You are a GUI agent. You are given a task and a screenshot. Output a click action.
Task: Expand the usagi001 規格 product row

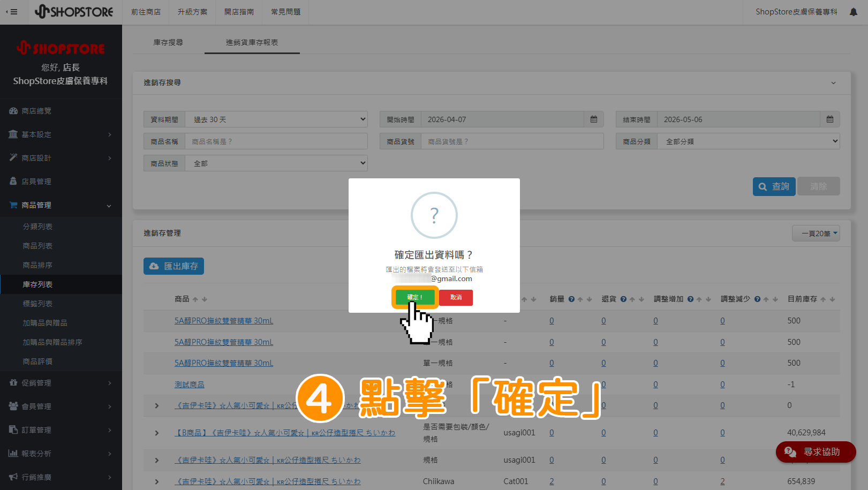click(x=157, y=460)
